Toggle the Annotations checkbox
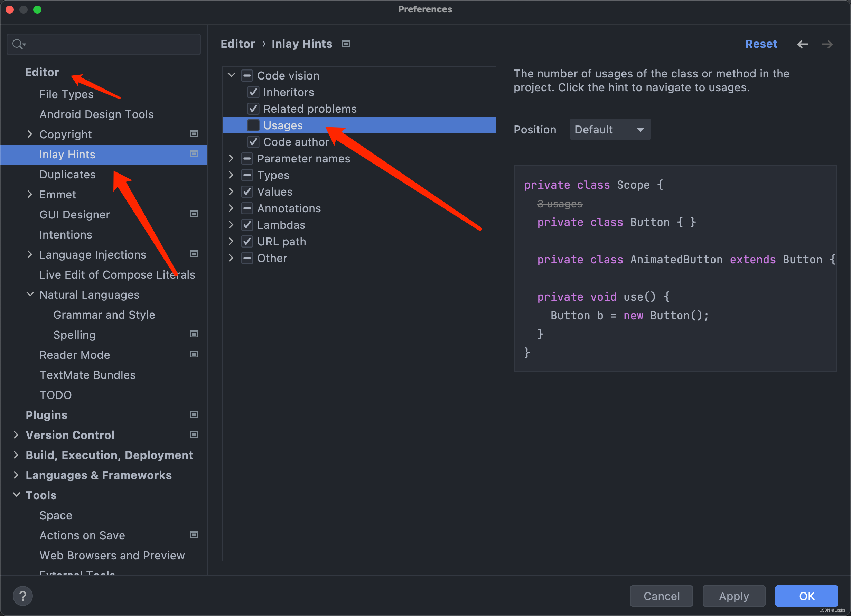The image size is (851, 616). tap(247, 208)
